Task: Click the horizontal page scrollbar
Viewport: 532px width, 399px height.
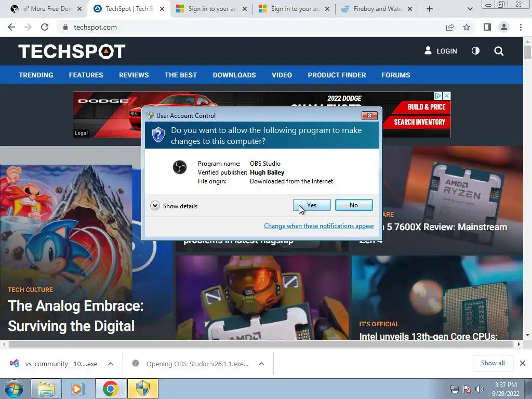Action: click(261, 344)
